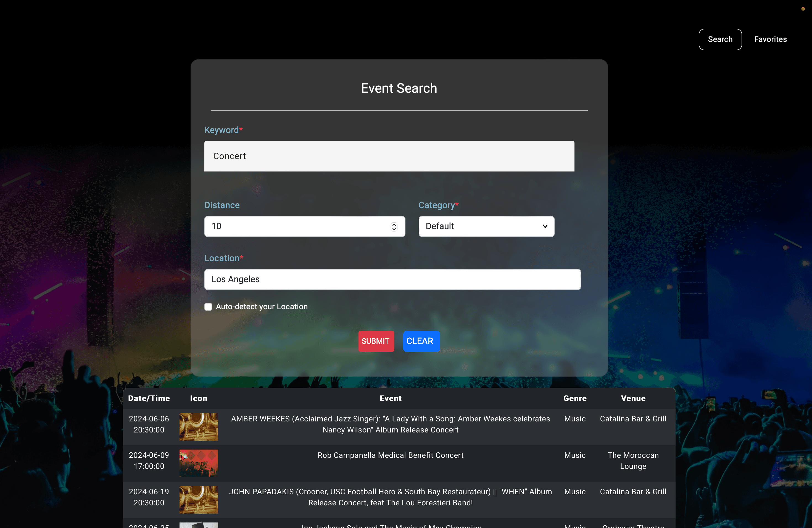Viewport: 812px width, 528px height.
Task: Click the Rob Campanella event thumbnail
Action: (x=199, y=463)
